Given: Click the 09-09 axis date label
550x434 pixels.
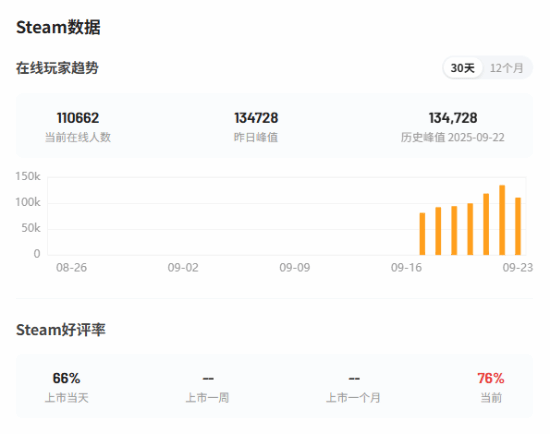Looking at the screenshot, I should click(295, 268).
